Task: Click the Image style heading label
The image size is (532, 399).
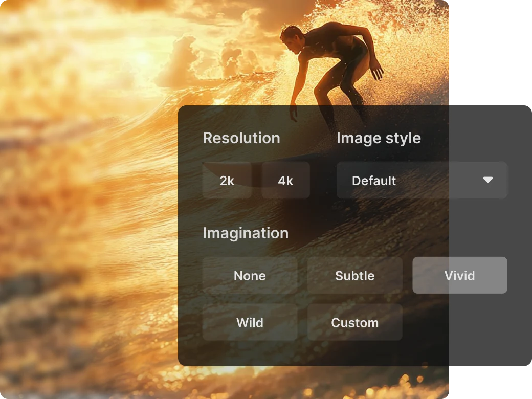Action: pyautogui.click(x=379, y=138)
